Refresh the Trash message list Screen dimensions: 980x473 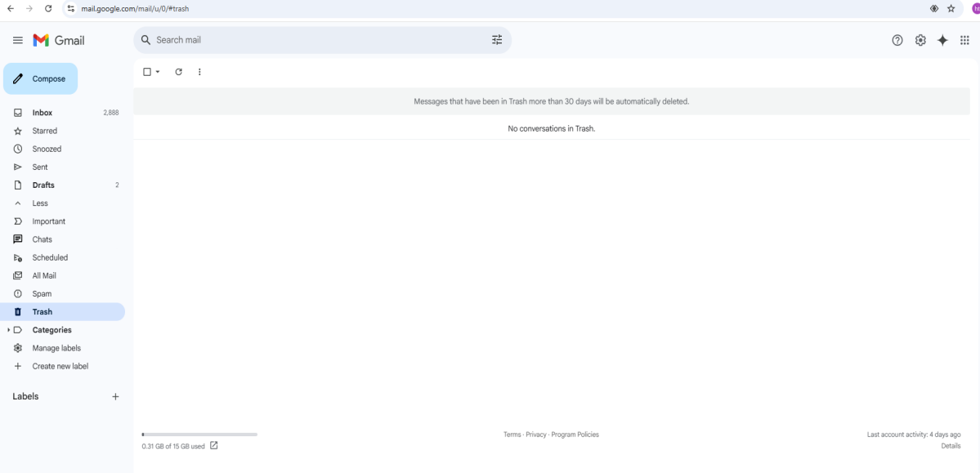pos(179,72)
